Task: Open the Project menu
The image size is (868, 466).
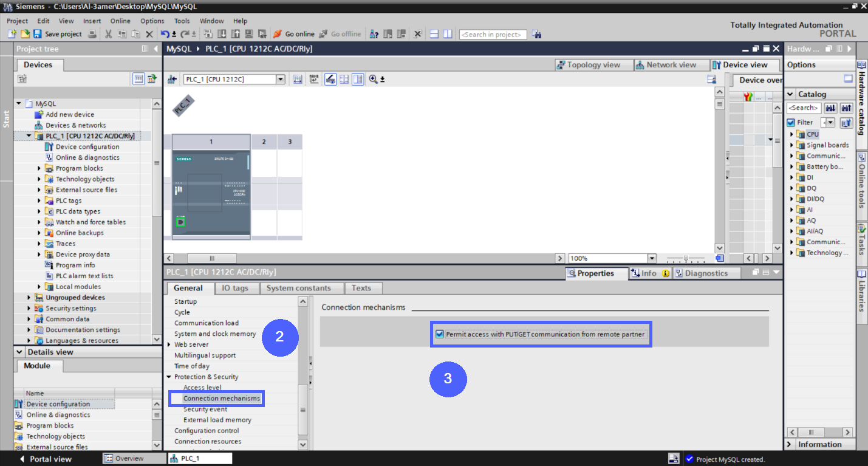Action: click(x=18, y=21)
